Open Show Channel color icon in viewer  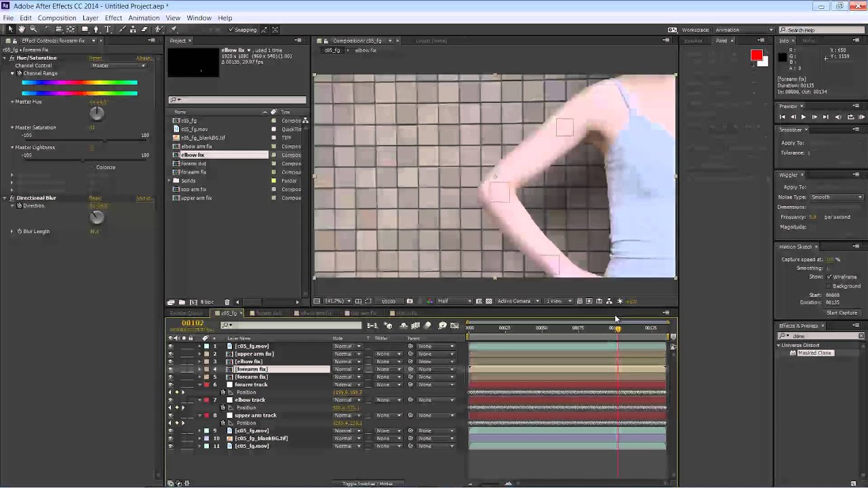[x=429, y=301]
